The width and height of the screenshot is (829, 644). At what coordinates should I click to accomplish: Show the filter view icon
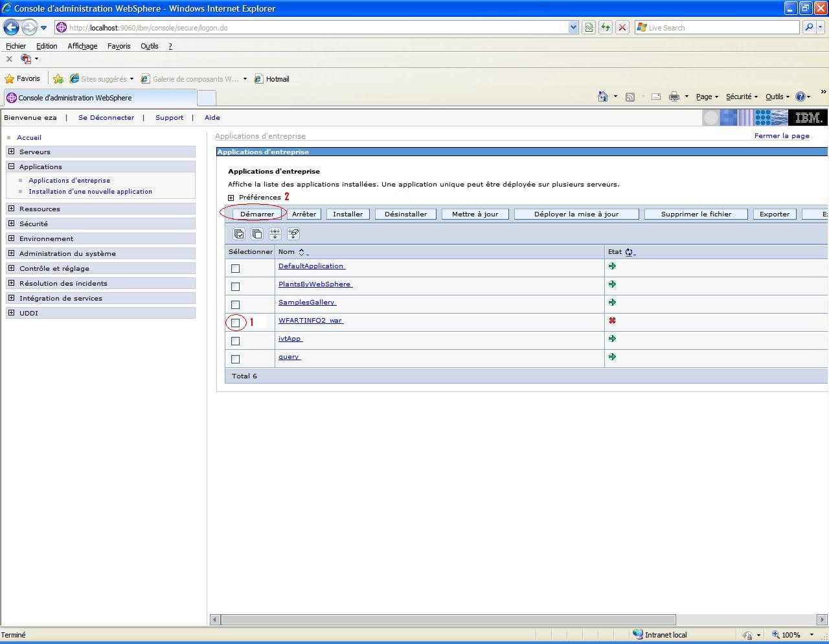click(x=275, y=234)
